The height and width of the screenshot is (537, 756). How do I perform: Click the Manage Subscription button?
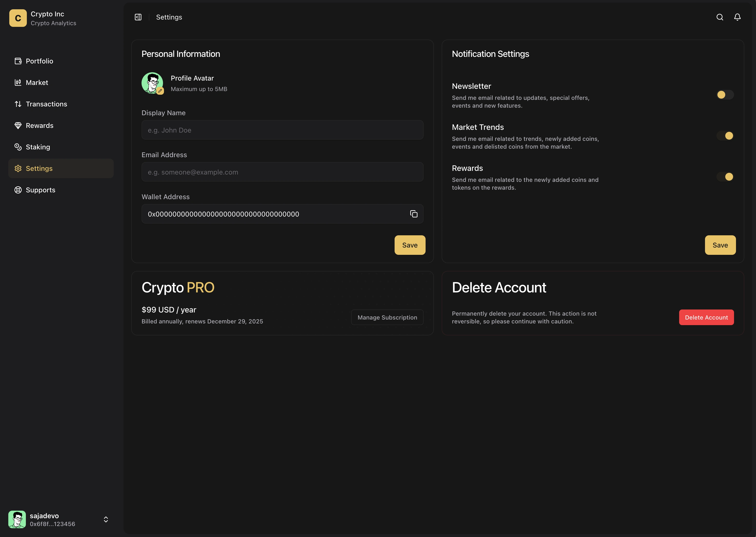pos(387,317)
